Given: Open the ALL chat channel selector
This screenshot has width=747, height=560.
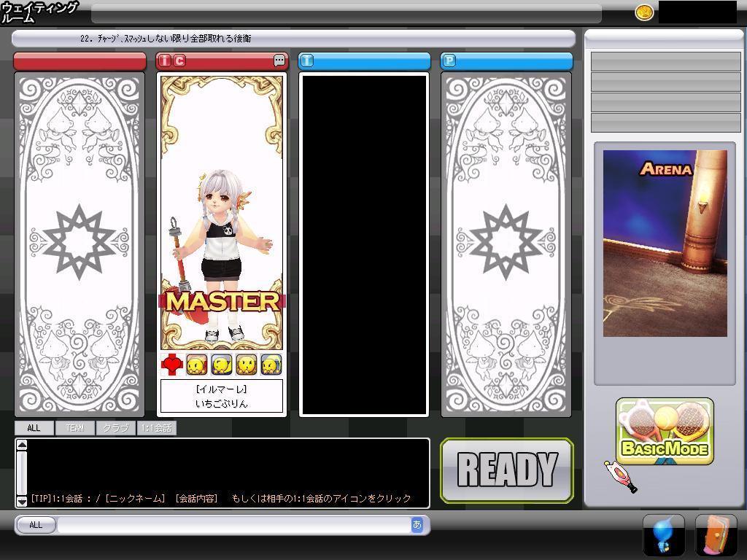Looking at the screenshot, I should coord(36,525).
